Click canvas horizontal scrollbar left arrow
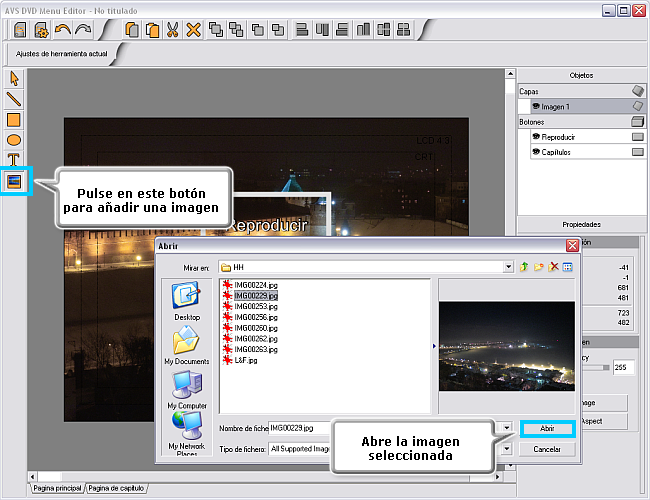 point(33,477)
